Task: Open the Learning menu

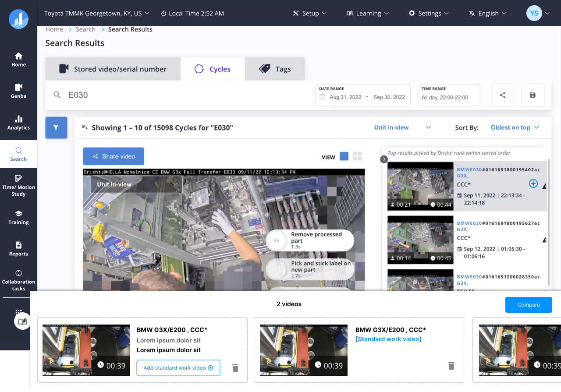Action: (x=368, y=13)
